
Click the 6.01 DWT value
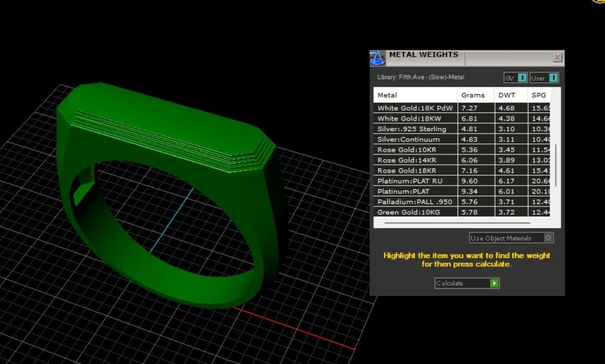point(506,191)
